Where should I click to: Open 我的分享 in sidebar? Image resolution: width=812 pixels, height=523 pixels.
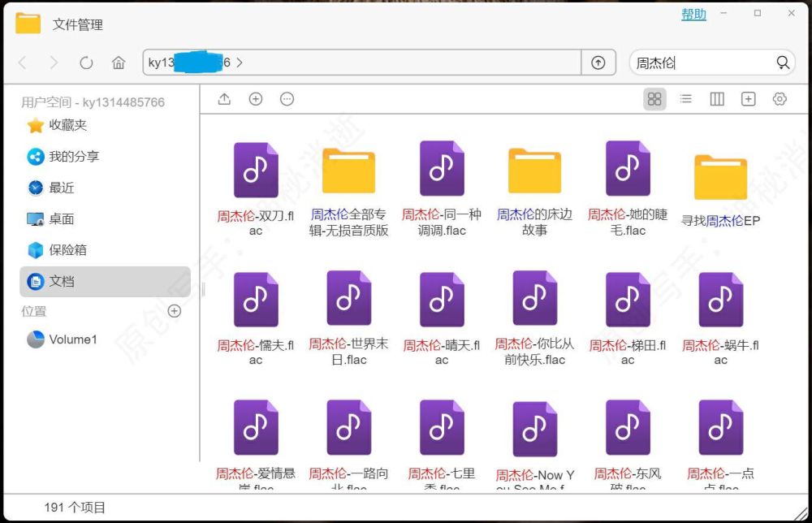tap(105, 157)
